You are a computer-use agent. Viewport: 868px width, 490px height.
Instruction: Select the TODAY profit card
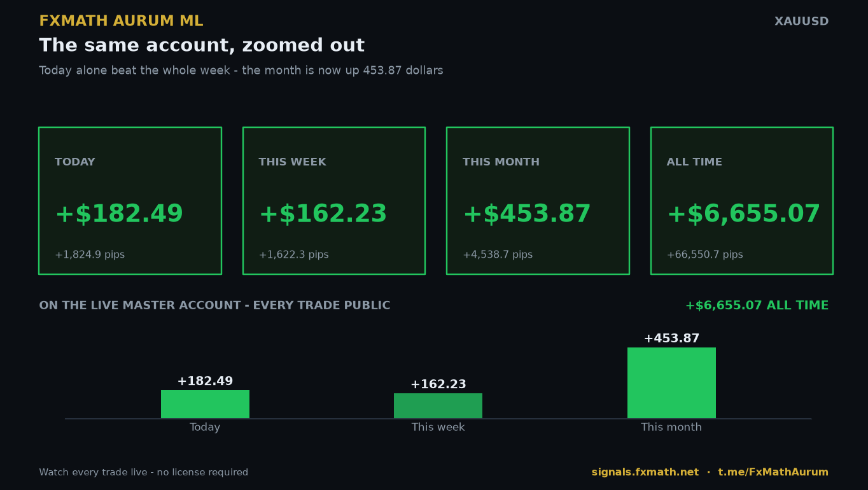coord(130,200)
